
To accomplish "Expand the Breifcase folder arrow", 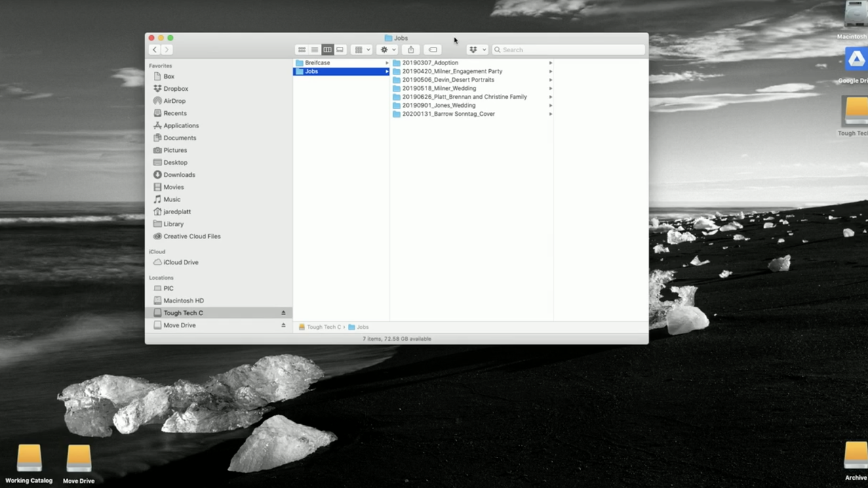I will coord(387,62).
